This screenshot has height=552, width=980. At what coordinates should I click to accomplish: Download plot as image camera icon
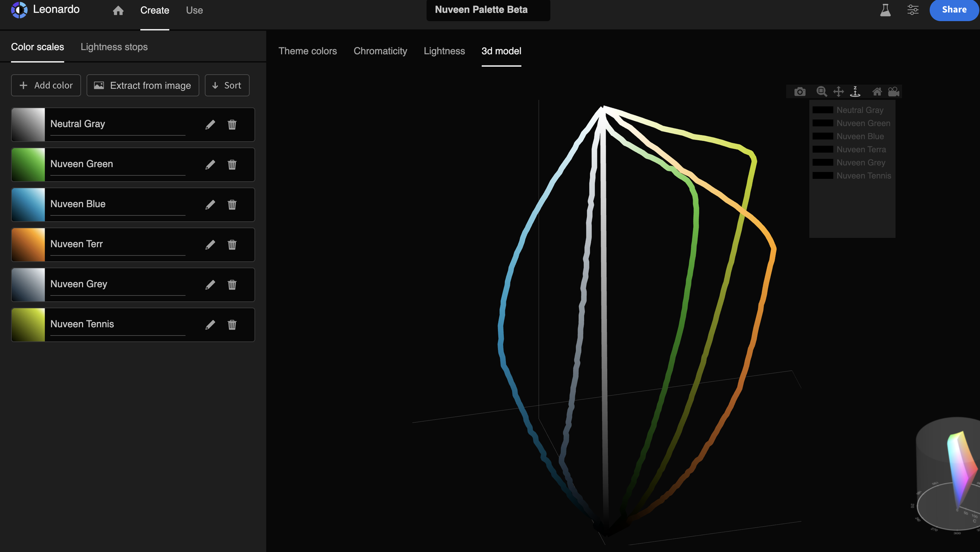(800, 92)
